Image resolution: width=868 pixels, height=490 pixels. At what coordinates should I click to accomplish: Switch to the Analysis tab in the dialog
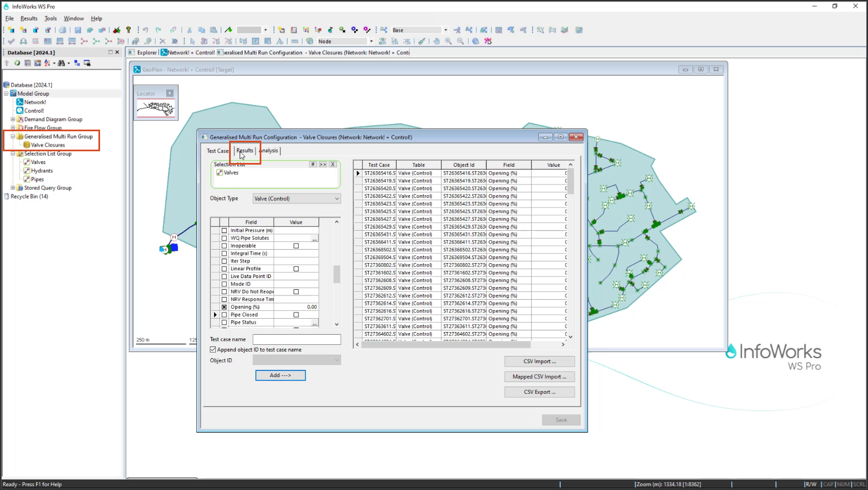(269, 151)
